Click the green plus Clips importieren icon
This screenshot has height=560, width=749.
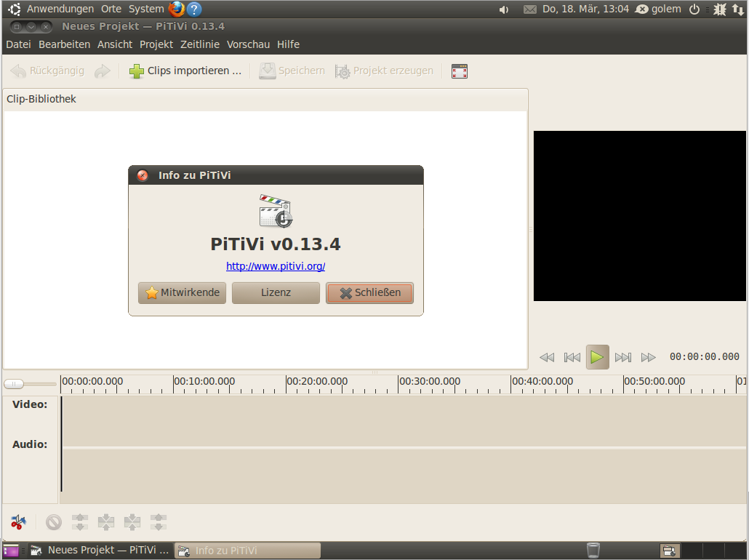(x=137, y=71)
